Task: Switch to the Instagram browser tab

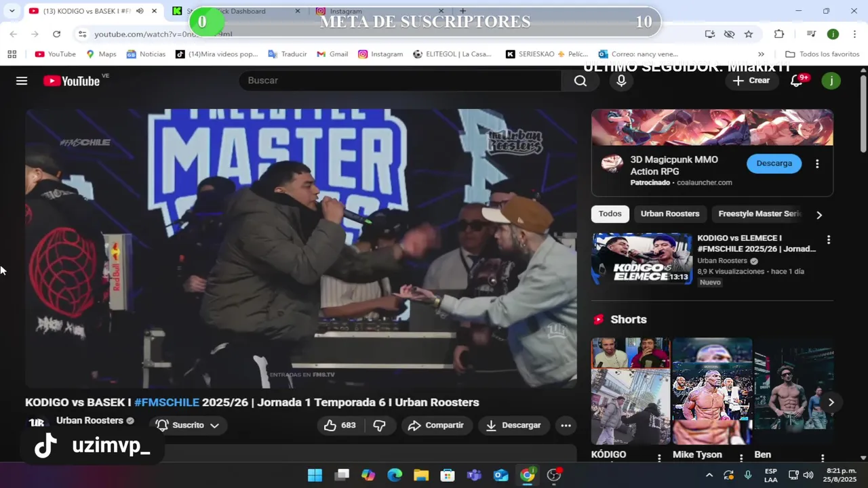Action: tap(380, 11)
